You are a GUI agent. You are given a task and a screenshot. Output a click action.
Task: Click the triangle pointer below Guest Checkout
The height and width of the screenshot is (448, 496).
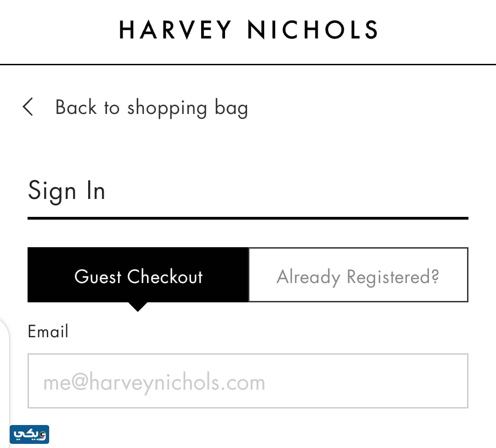pyautogui.click(x=137, y=306)
